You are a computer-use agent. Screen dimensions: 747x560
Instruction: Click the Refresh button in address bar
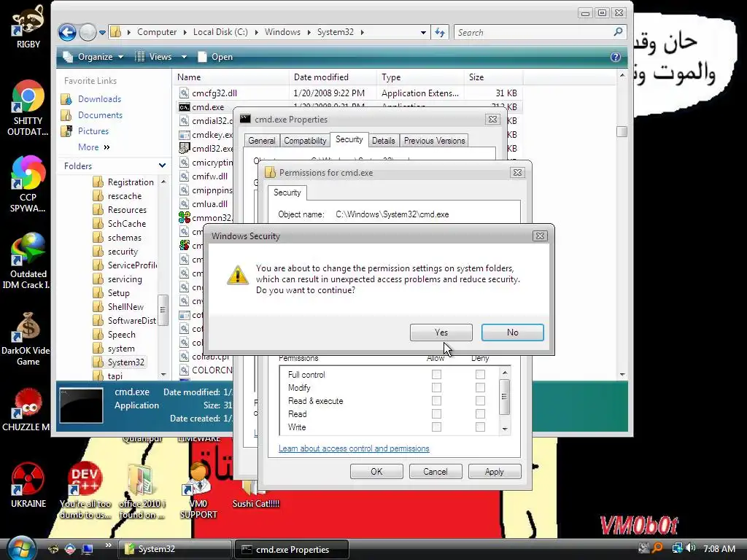click(x=440, y=32)
